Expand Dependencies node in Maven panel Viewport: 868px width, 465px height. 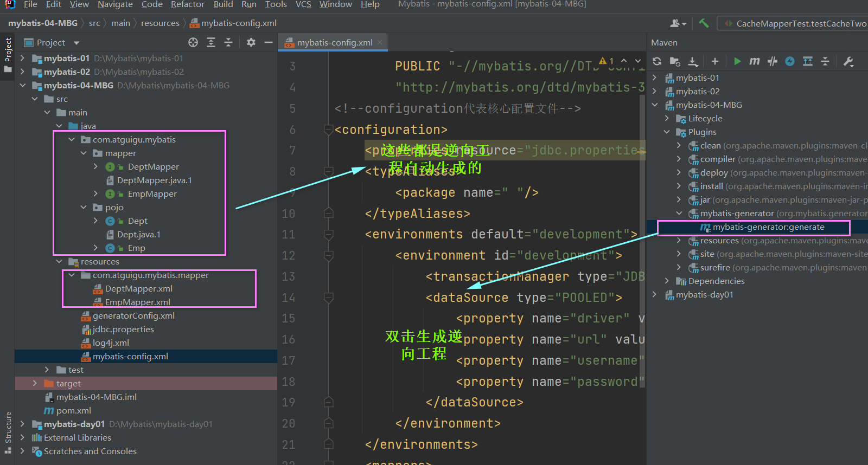[667, 281]
